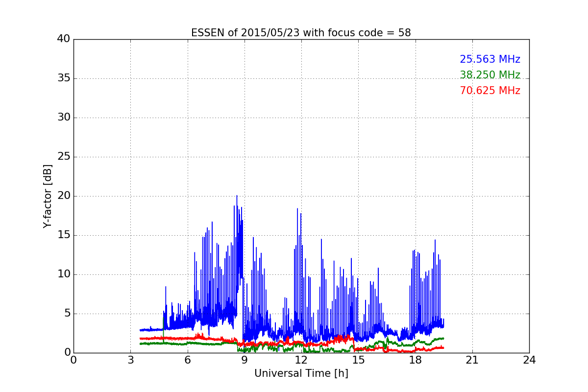Select the 25.563 MHz legend label
The height and width of the screenshot is (392, 588).
[490, 59]
